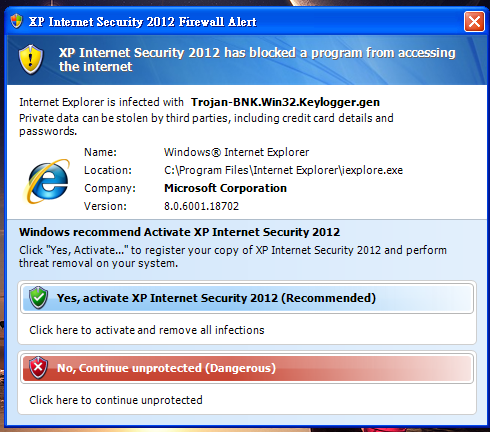Click the Trojan-BNK.Win32.Keylogger.gen threat name

point(285,102)
